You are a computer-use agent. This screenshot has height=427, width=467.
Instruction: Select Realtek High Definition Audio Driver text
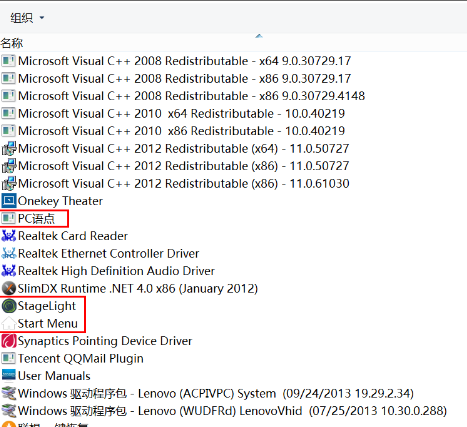coord(116,271)
